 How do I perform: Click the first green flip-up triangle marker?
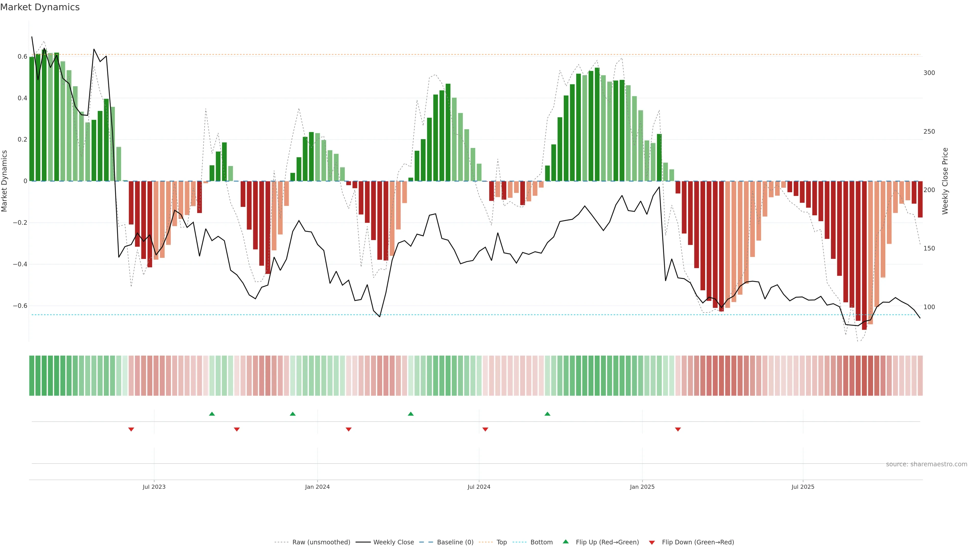pyautogui.click(x=212, y=414)
